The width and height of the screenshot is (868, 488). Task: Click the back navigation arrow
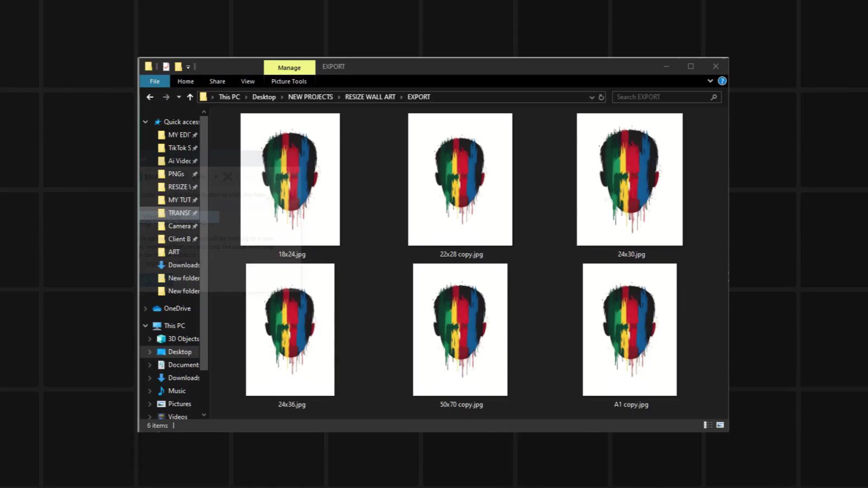click(150, 97)
